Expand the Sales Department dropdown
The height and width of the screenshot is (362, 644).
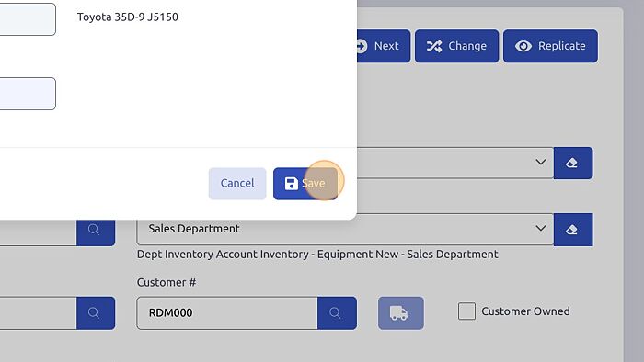pos(345,229)
